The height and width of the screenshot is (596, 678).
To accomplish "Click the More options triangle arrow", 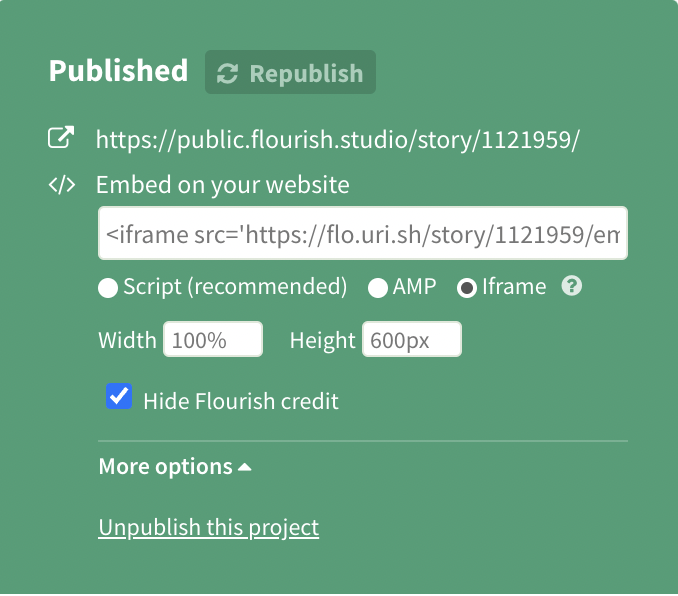I will click(244, 467).
